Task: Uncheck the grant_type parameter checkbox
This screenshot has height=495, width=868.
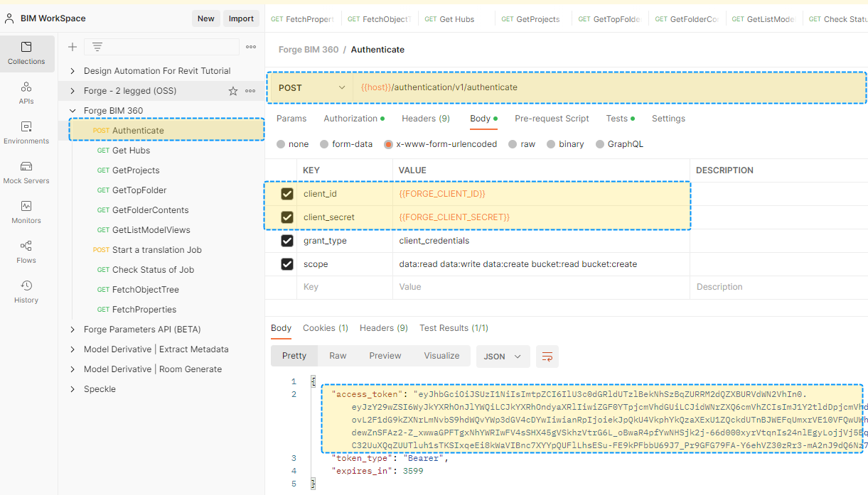Action: point(287,241)
